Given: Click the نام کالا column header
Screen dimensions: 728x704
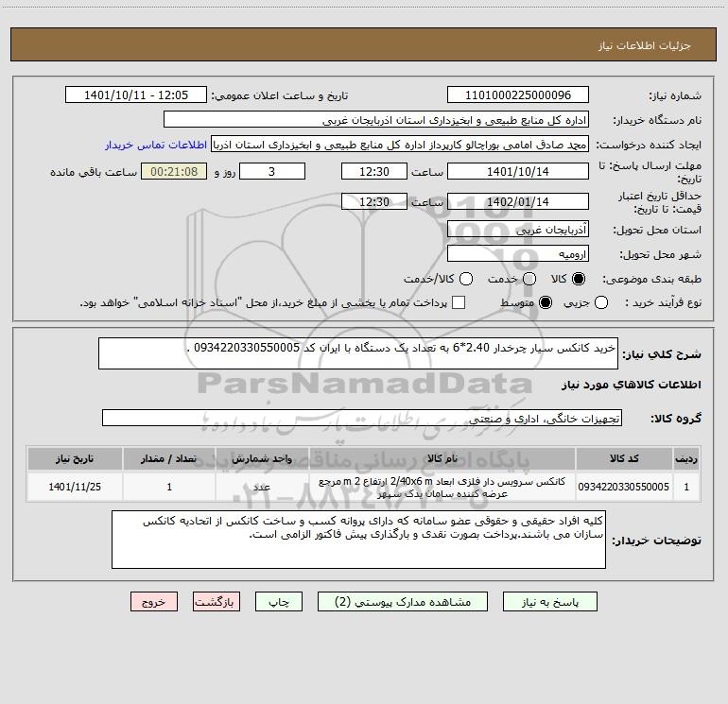Looking at the screenshot, I should pos(442,459).
